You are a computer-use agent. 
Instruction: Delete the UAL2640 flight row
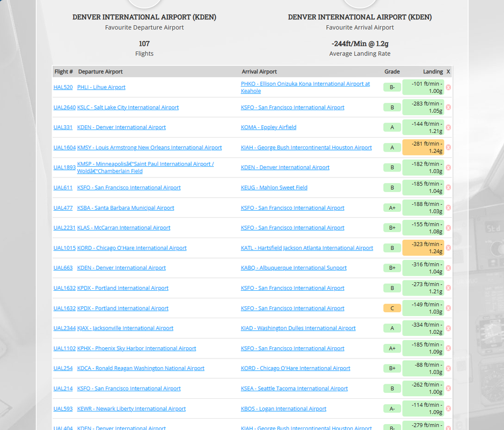[448, 107]
